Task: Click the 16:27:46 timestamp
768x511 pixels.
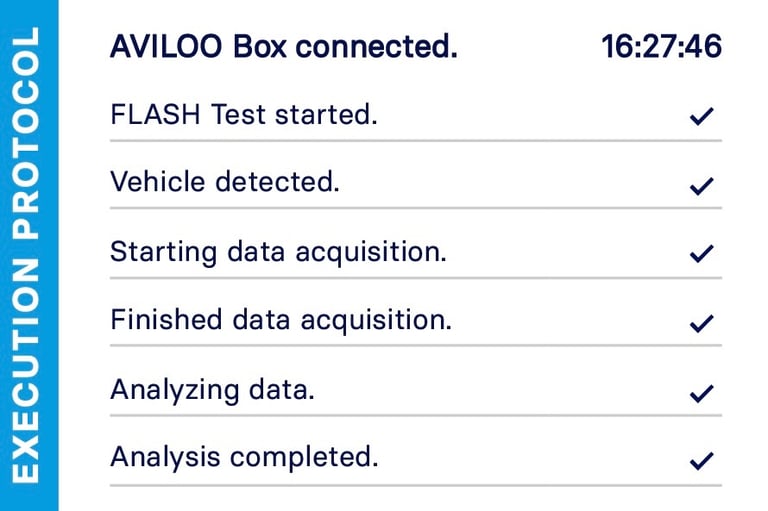Action: tap(662, 47)
